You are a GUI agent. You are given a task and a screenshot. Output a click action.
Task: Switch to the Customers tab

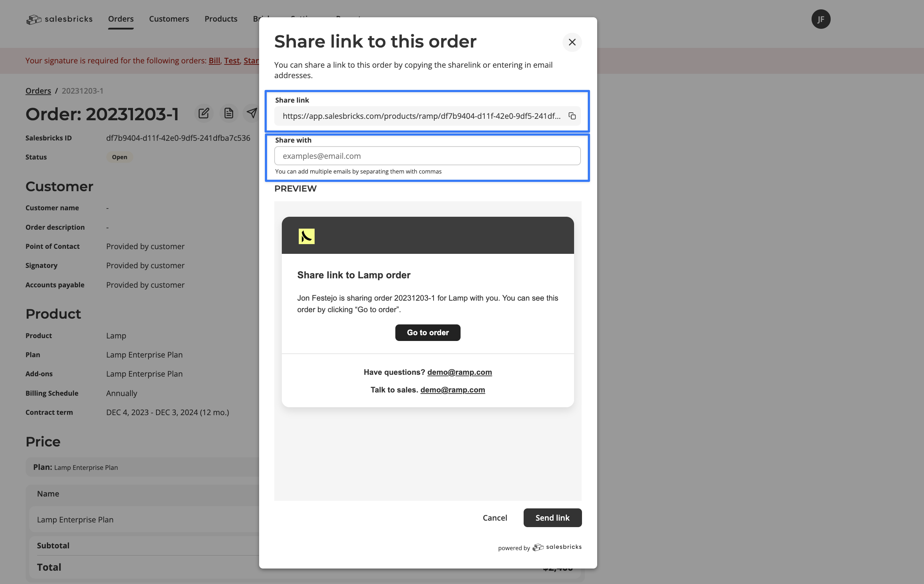pyautogui.click(x=169, y=19)
